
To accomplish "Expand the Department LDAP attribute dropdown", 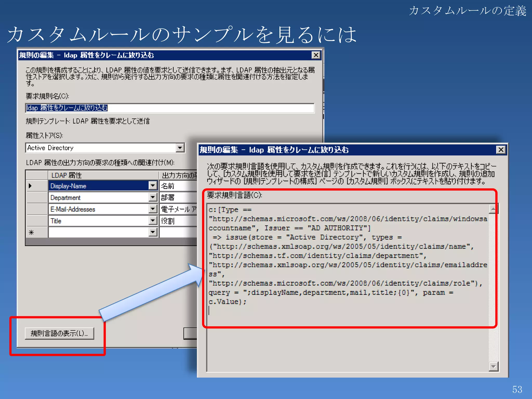I will [153, 197].
